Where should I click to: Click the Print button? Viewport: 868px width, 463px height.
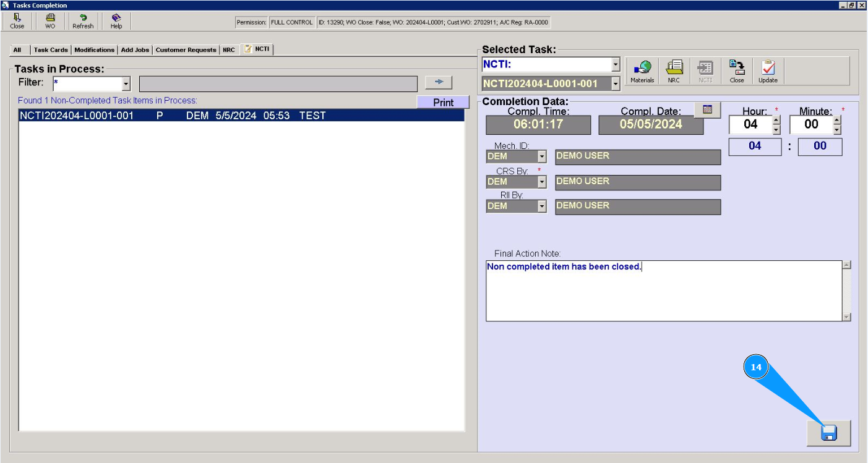point(443,103)
